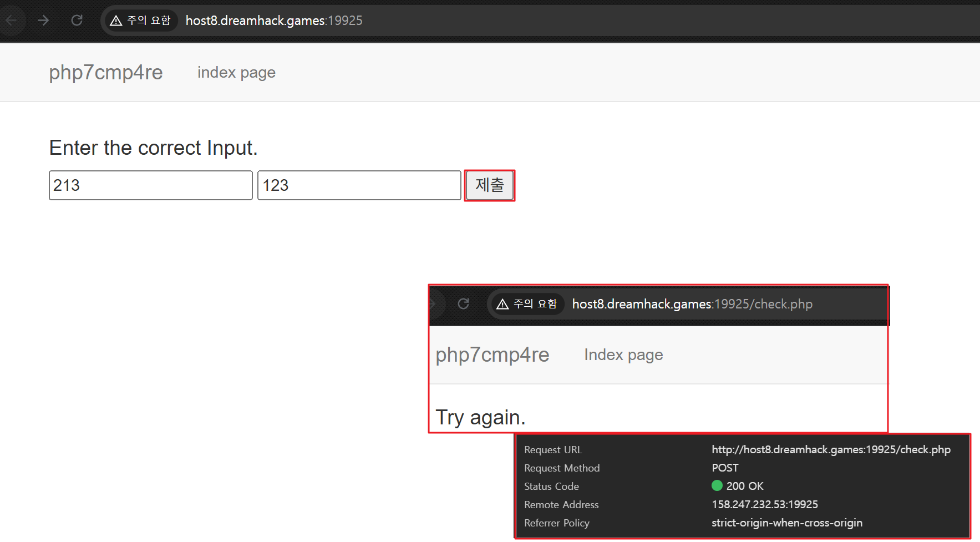This screenshot has height=542, width=980.
Task: Reload the main index page
Action: (77, 21)
